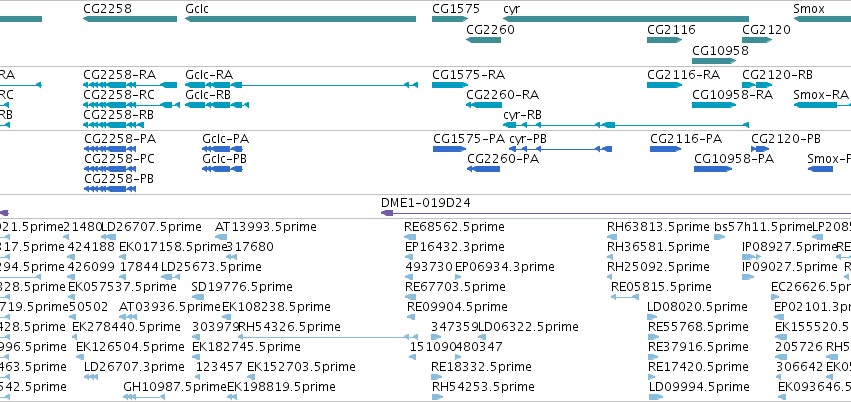Open EST RE18332.5prime
The image size is (851, 402).
click(481, 367)
